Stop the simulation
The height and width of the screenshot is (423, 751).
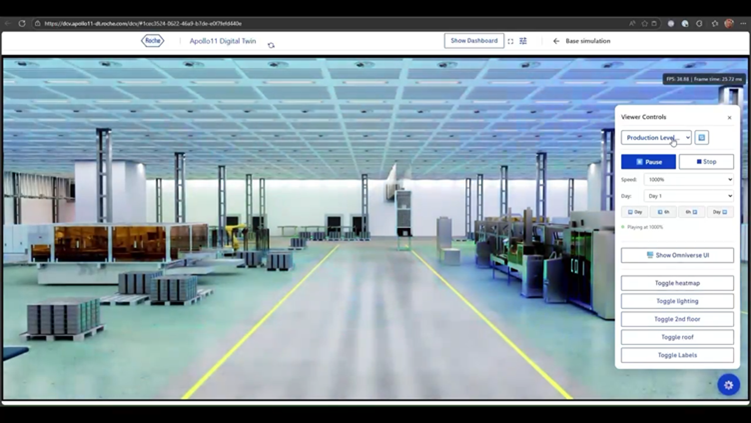(706, 161)
